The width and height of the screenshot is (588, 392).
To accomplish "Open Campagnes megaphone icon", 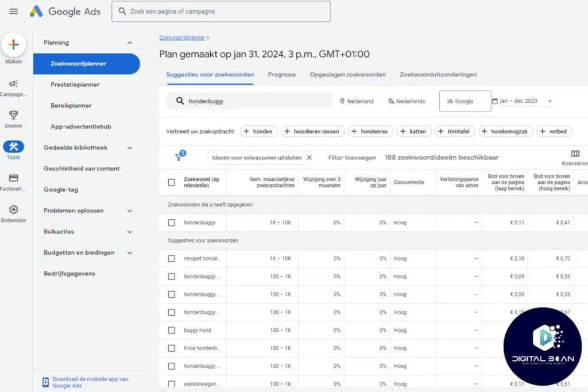I will tap(14, 84).
